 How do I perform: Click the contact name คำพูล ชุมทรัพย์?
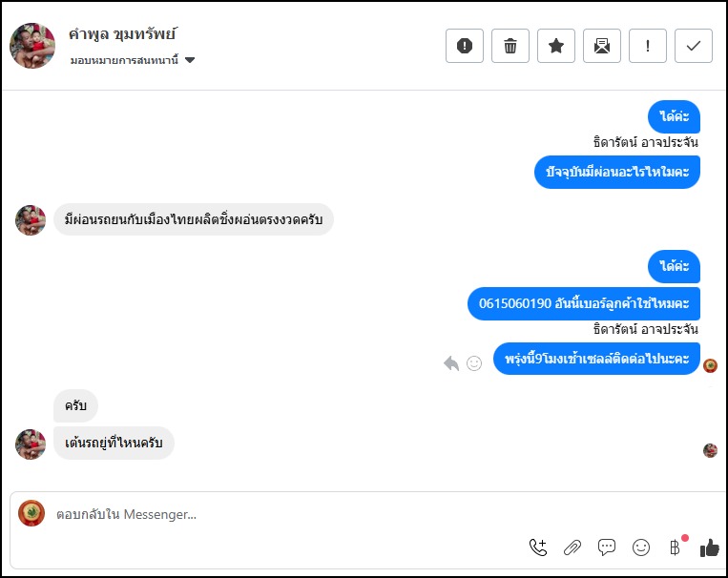(123, 34)
